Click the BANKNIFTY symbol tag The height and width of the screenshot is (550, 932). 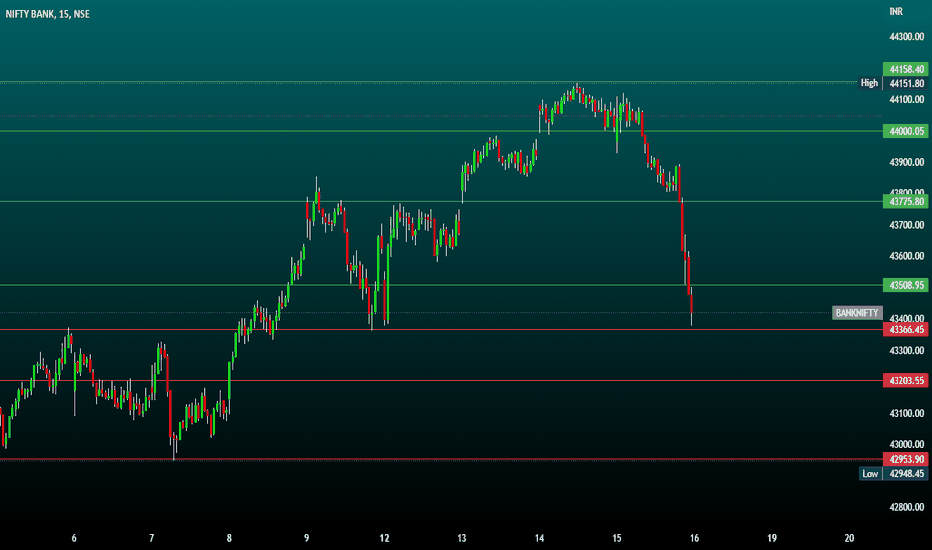point(857,313)
